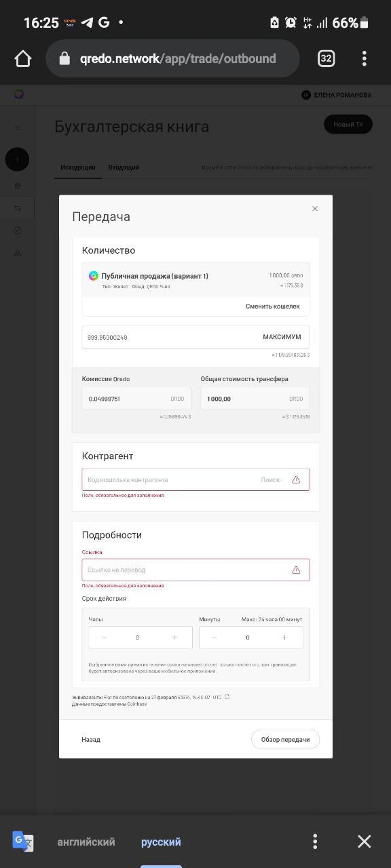
Task: Increase hours with the plus stepper
Action: point(174,637)
